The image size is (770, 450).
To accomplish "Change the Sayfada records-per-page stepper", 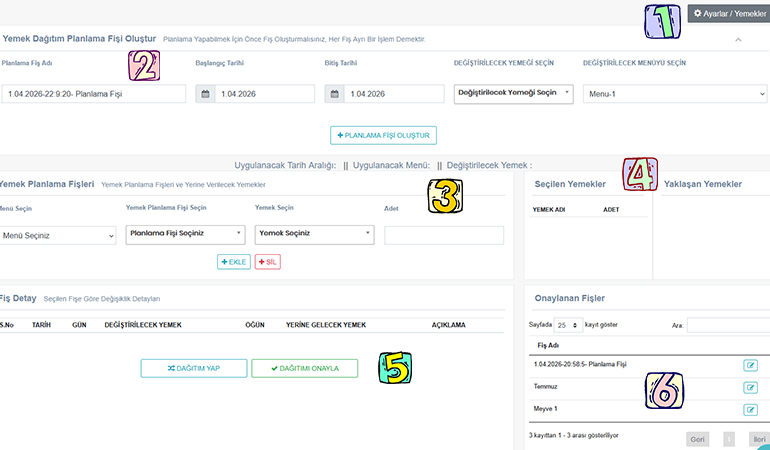I will [x=568, y=326].
